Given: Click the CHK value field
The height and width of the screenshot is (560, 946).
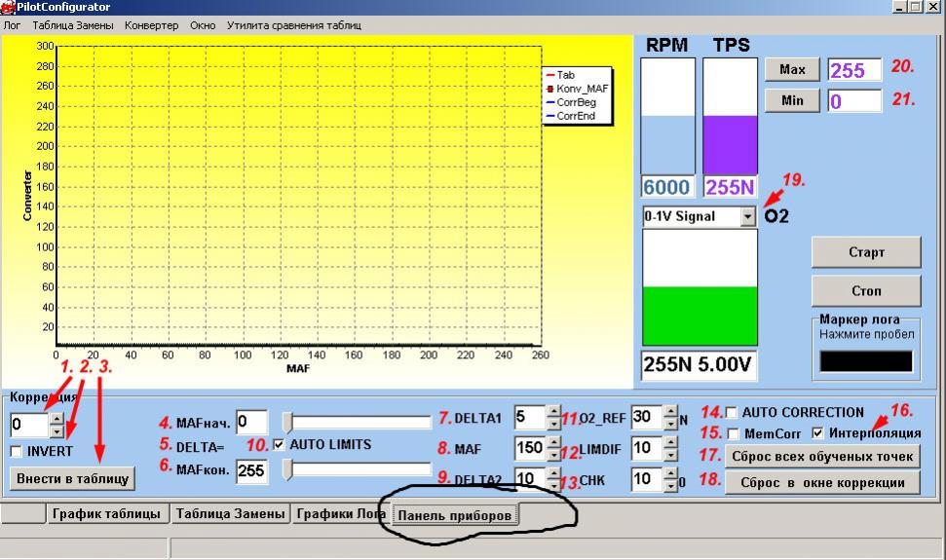Looking at the screenshot, I should coord(647,480).
